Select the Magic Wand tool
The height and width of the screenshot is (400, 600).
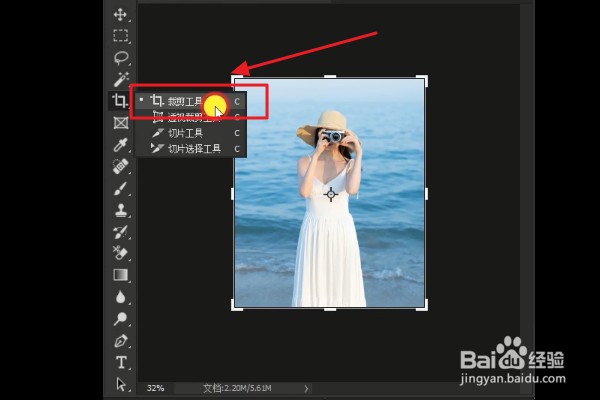[121, 79]
